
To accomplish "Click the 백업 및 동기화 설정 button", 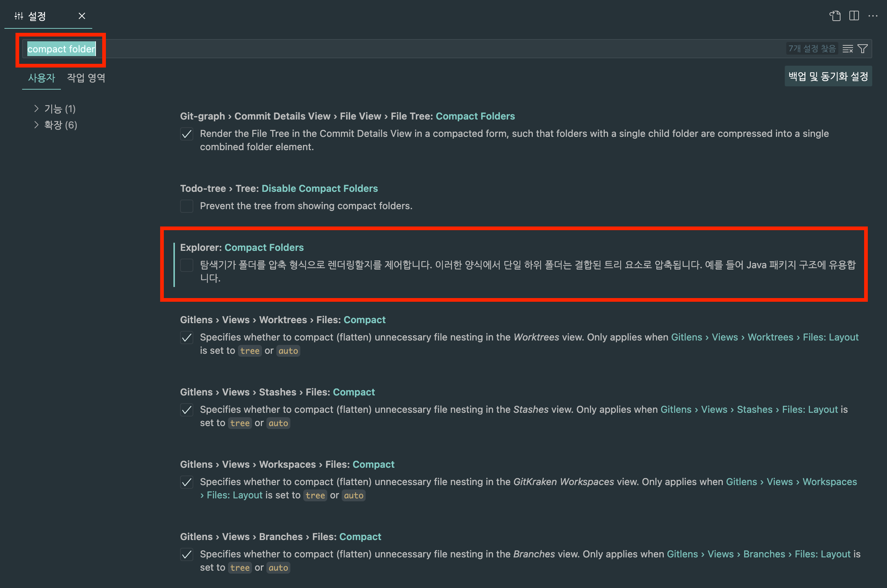I will pos(828,76).
